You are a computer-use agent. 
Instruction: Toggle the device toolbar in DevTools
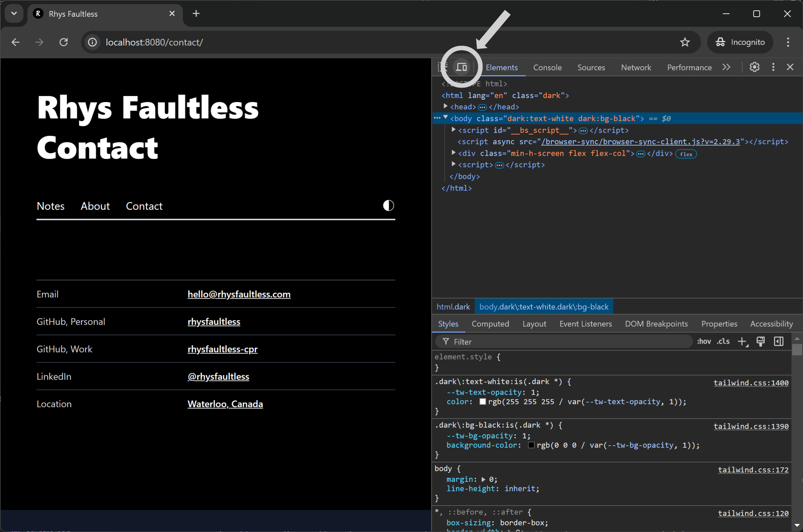pyautogui.click(x=461, y=67)
